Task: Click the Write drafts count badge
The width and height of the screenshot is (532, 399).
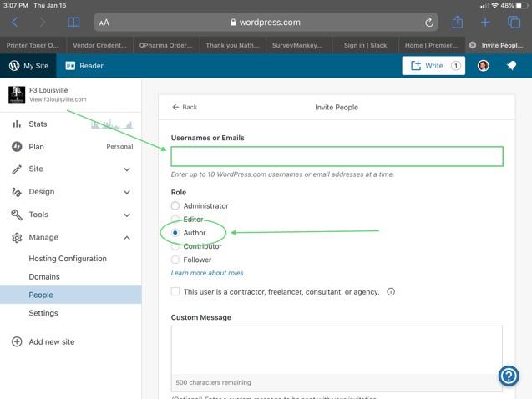Action: click(x=456, y=66)
